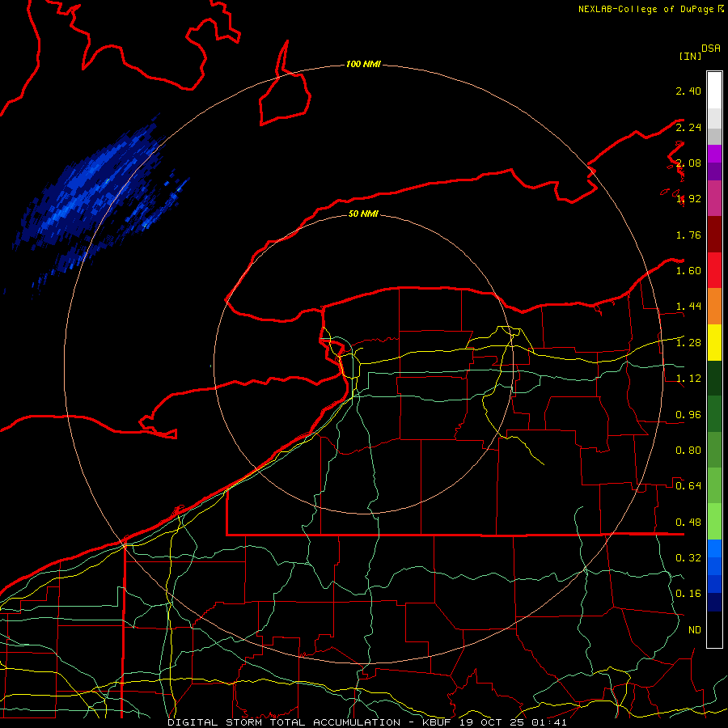Click the 0.64 scale value
728x728 pixels.
(x=688, y=486)
